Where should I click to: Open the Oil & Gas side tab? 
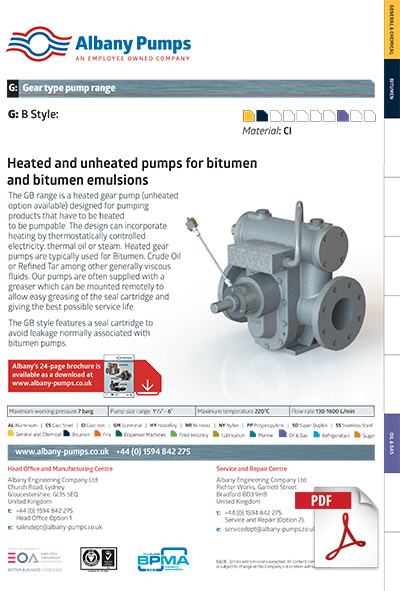392,443
